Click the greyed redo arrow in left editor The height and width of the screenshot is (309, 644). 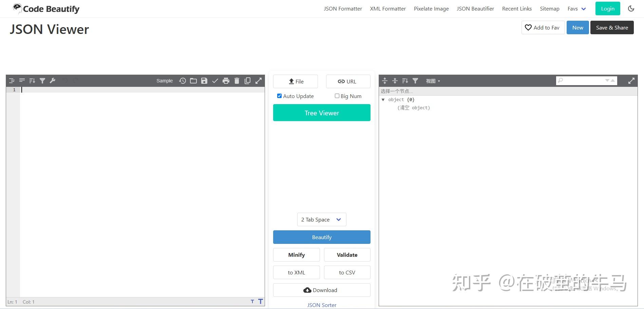click(75, 81)
